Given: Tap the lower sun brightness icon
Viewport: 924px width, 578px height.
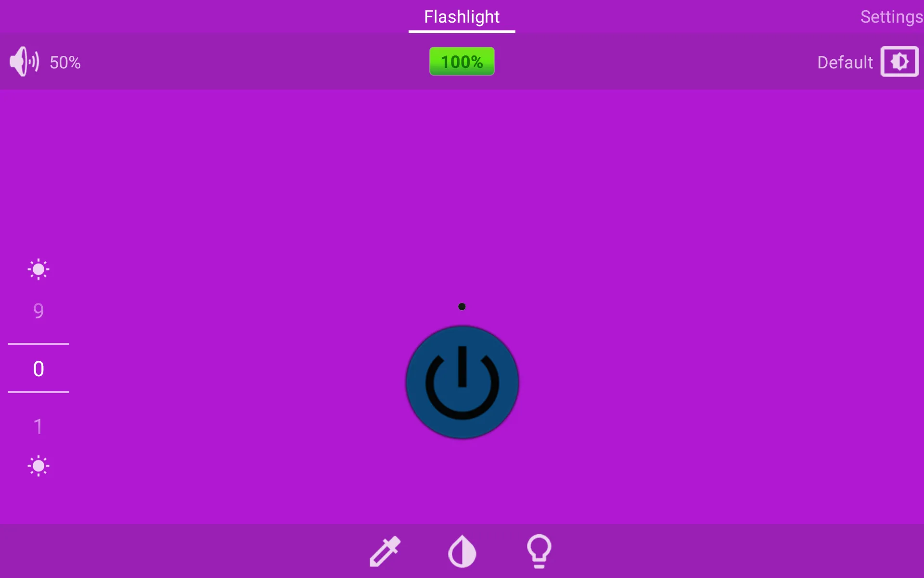Looking at the screenshot, I should [x=38, y=466].
